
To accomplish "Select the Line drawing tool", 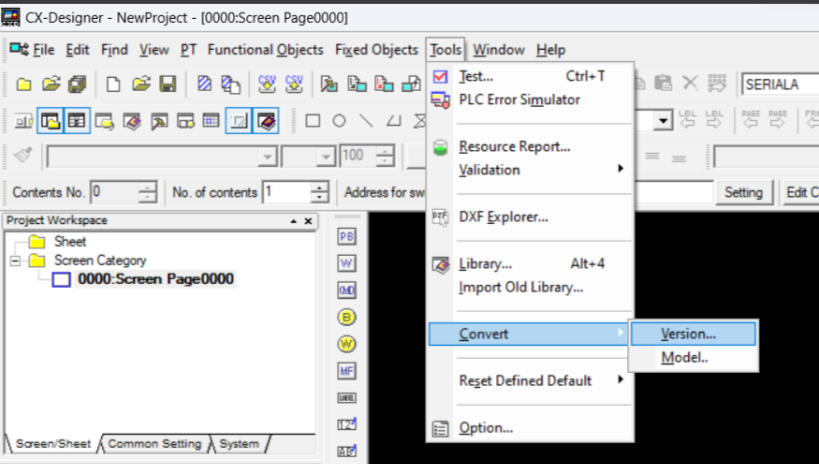I will 366,121.
